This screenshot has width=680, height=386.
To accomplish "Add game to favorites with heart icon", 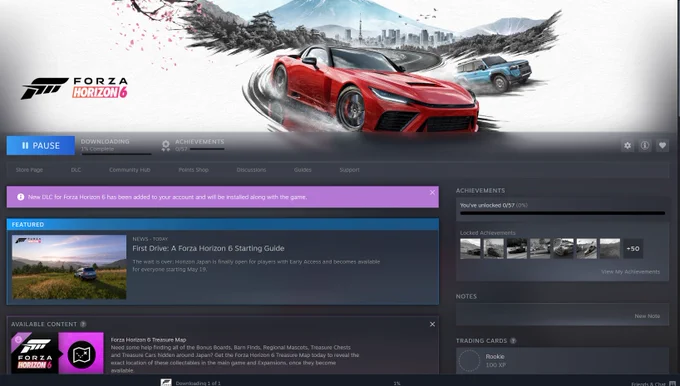I will click(x=662, y=146).
